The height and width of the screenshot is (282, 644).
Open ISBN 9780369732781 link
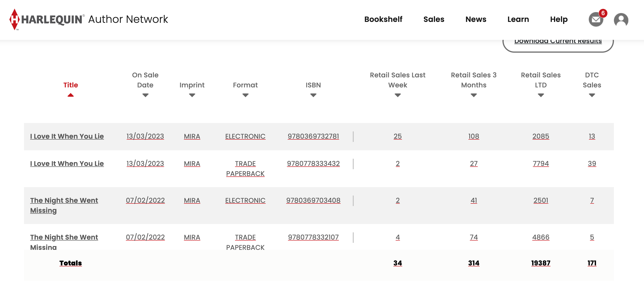[x=313, y=136]
